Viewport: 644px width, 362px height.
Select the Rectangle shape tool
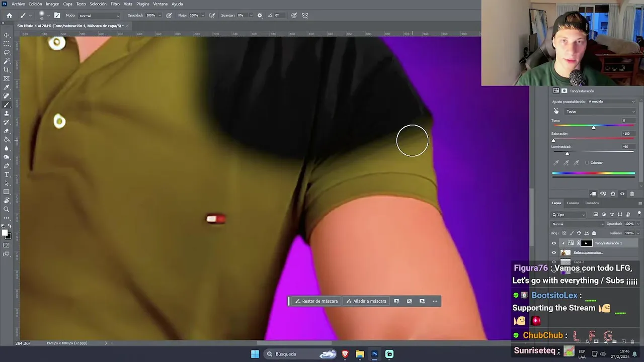click(7, 192)
